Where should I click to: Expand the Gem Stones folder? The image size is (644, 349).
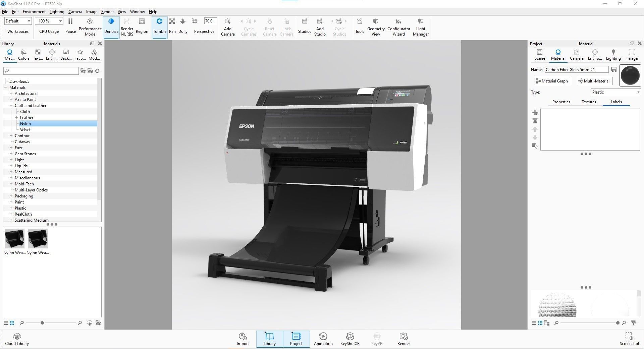click(x=11, y=154)
